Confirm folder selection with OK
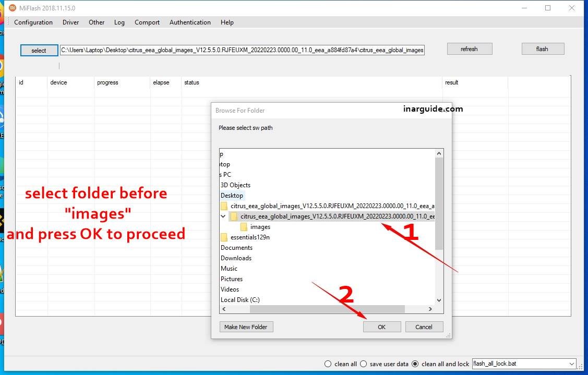The width and height of the screenshot is (588, 375). click(x=382, y=327)
